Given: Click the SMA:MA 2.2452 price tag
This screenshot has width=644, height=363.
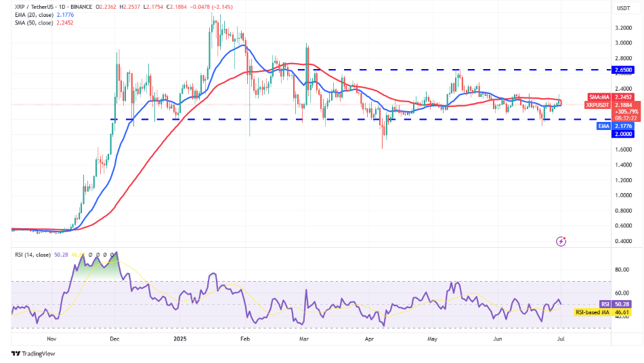Looking at the screenshot, I should 611,97.
